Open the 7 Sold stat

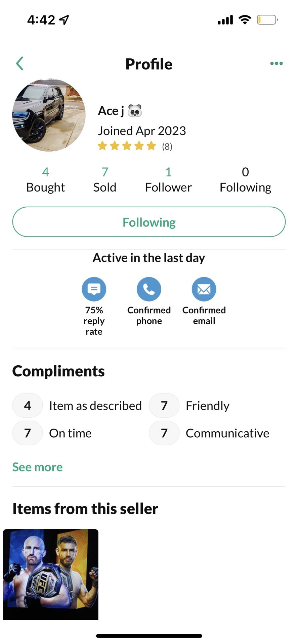pyautogui.click(x=105, y=180)
